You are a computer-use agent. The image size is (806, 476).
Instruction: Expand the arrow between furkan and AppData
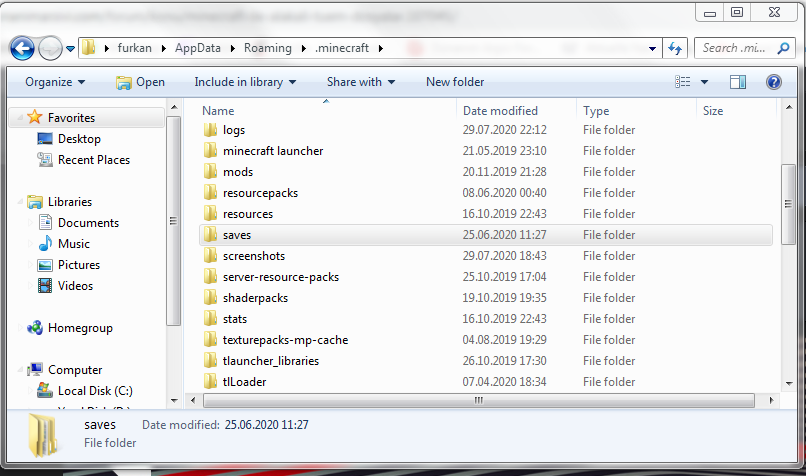[x=163, y=48]
